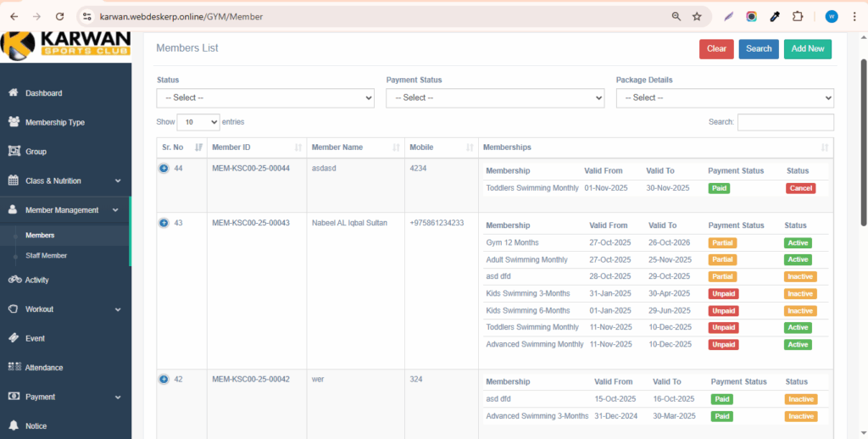The image size is (868, 439).
Task: Click the Dashboard home icon in sidebar
Action: (14, 93)
